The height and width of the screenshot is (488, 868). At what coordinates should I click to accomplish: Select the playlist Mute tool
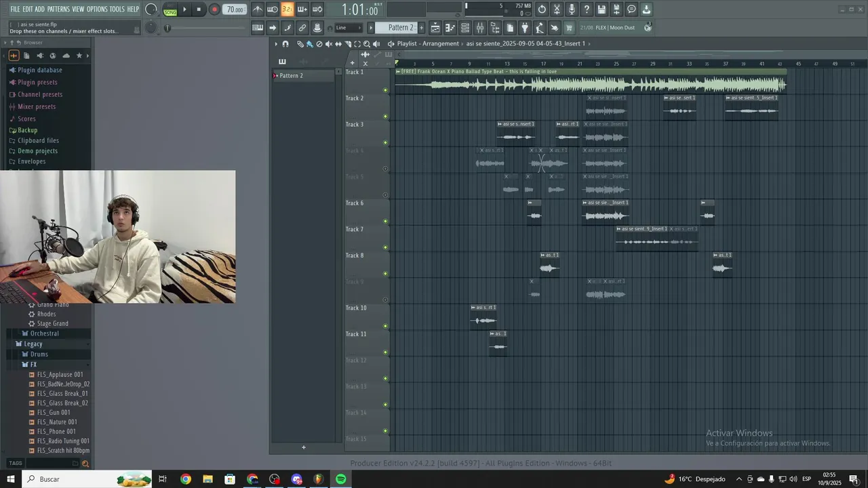point(329,43)
